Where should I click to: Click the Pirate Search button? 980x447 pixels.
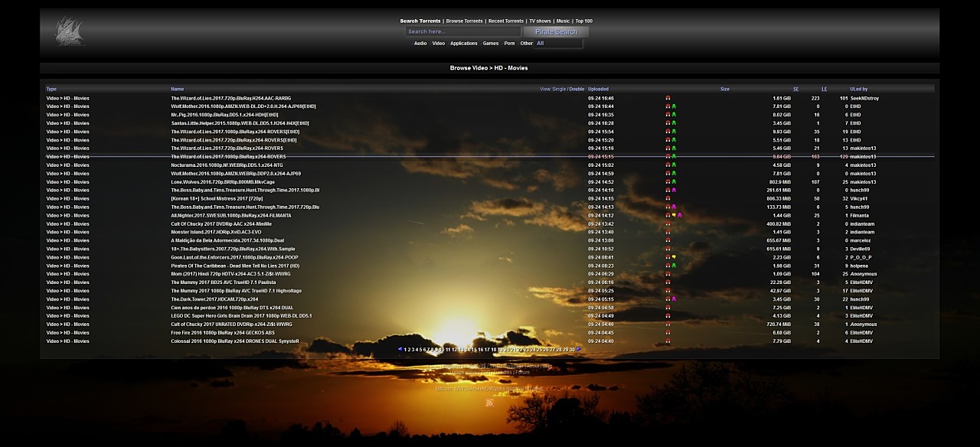[556, 32]
